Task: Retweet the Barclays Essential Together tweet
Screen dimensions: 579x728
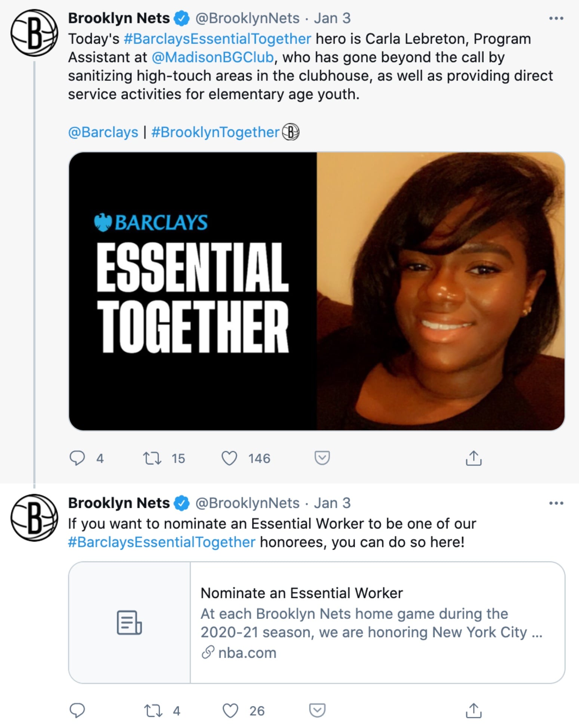Action: (x=152, y=458)
